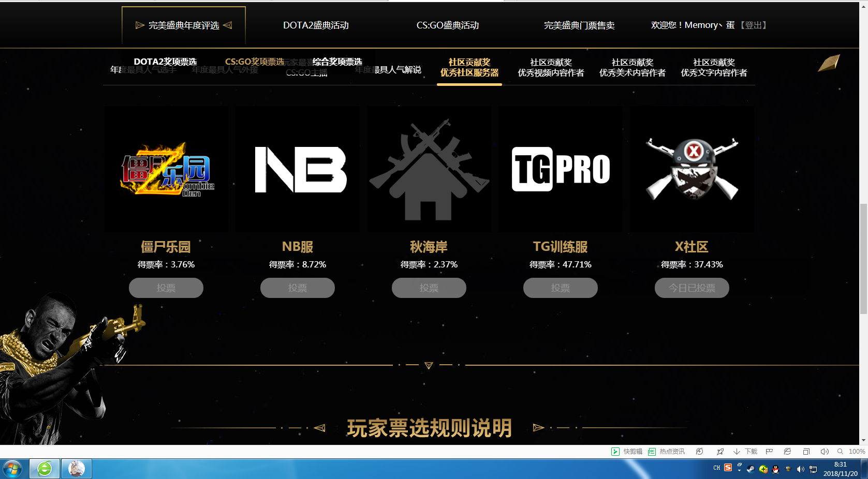The height and width of the screenshot is (479, 868).
Task: Click the flag feedback icon in browser toolbar
Action: pos(768,451)
